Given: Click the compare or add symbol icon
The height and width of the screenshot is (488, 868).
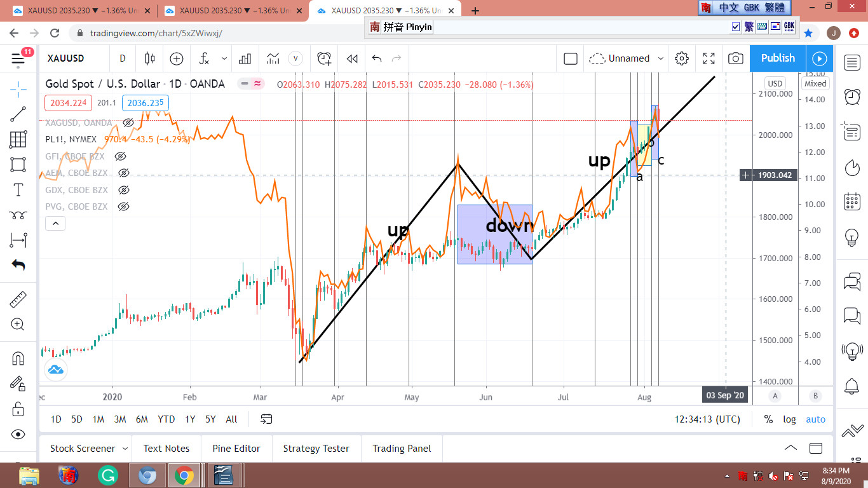Looking at the screenshot, I should point(177,58).
